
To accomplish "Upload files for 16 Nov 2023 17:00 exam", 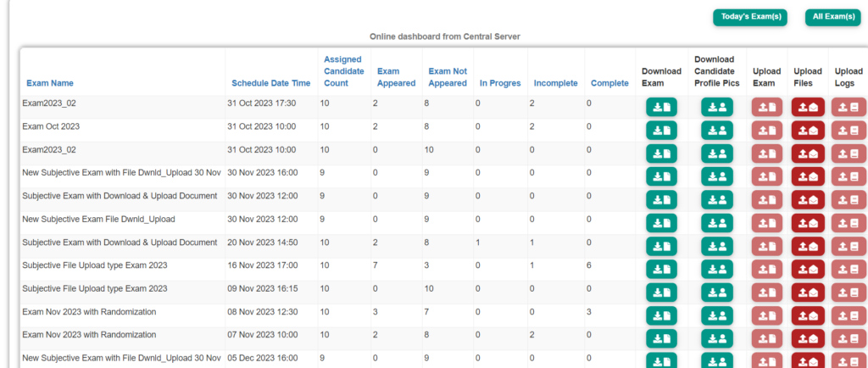I will tap(808, 269).
